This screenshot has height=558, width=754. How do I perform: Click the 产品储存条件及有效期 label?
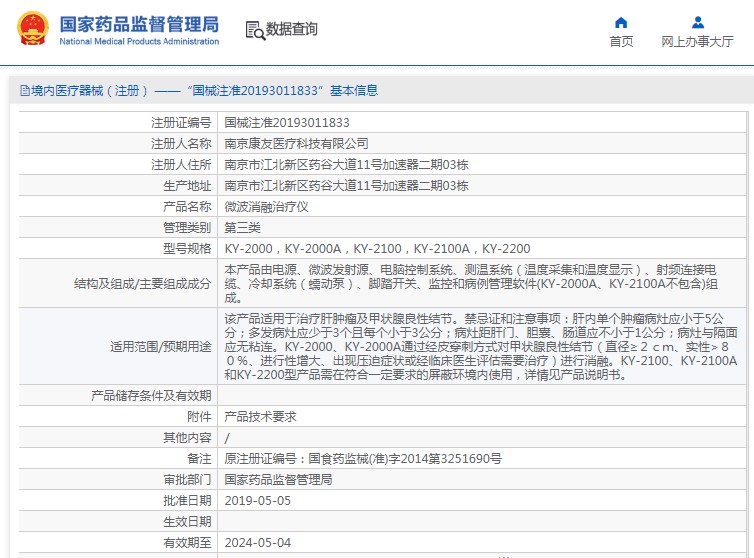151,395
